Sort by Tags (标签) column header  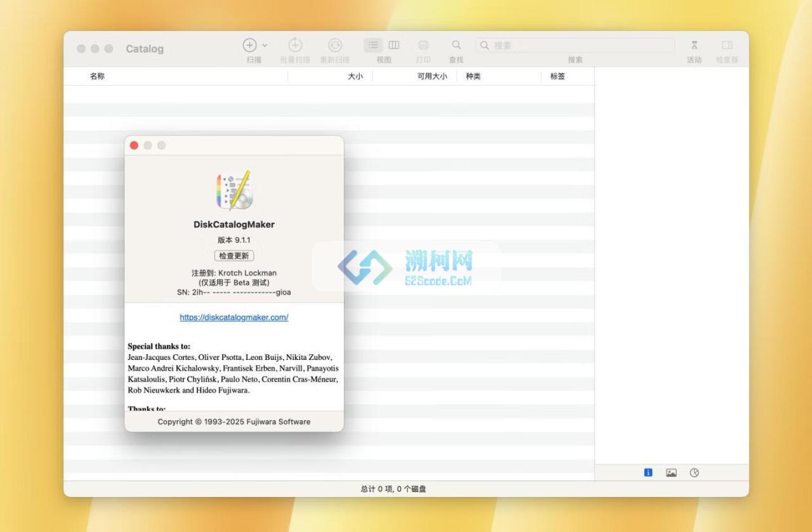pyautogui.click(x=558, y=76)
